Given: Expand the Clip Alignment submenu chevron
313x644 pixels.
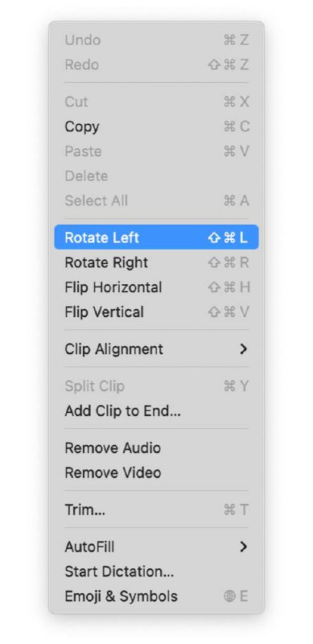Looking at the screenshot, I should click(x=244, y=349).
